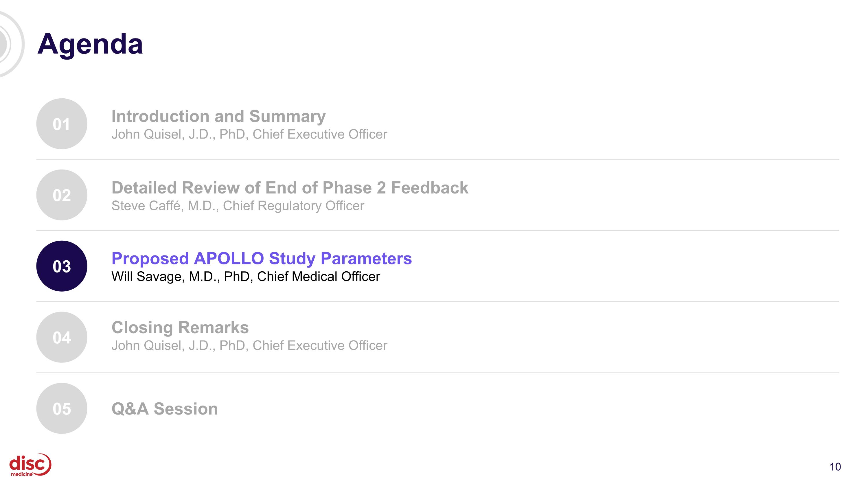868x488 pixels.
Task: Click the 02 numbered circle
Action: [x=62, y=195]
